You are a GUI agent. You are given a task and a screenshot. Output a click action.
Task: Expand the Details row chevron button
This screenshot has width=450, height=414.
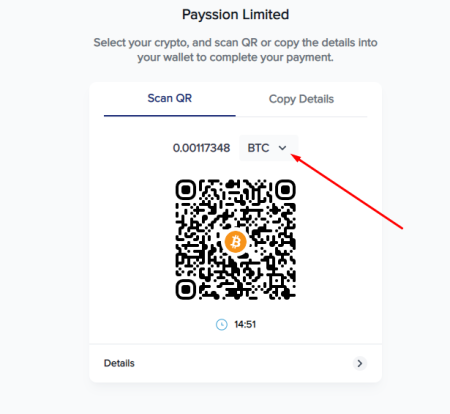[x=360, y=363]
